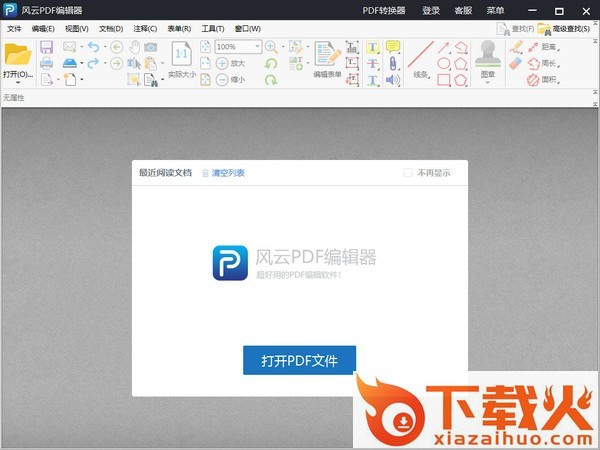Select the speaker sound annotation tool
Image resolution: width=600 pixels, height=450 pixels.
[x=393, y=80]
